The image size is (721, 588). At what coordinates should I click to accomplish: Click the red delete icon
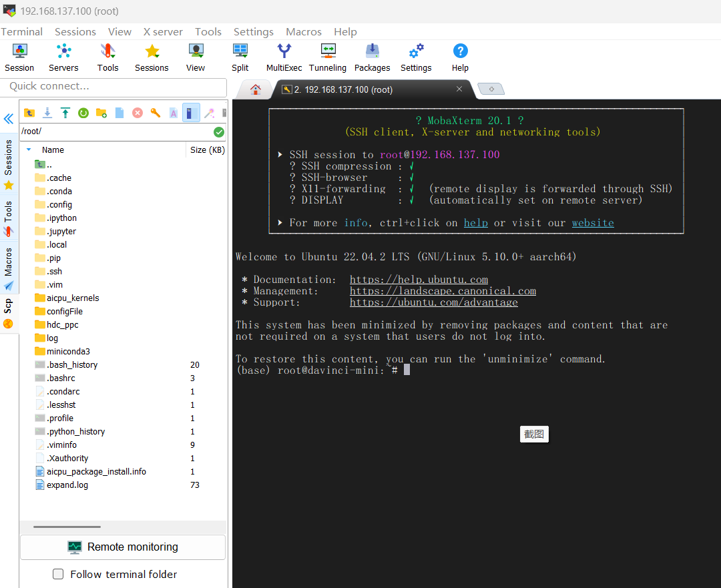point(138,113)
